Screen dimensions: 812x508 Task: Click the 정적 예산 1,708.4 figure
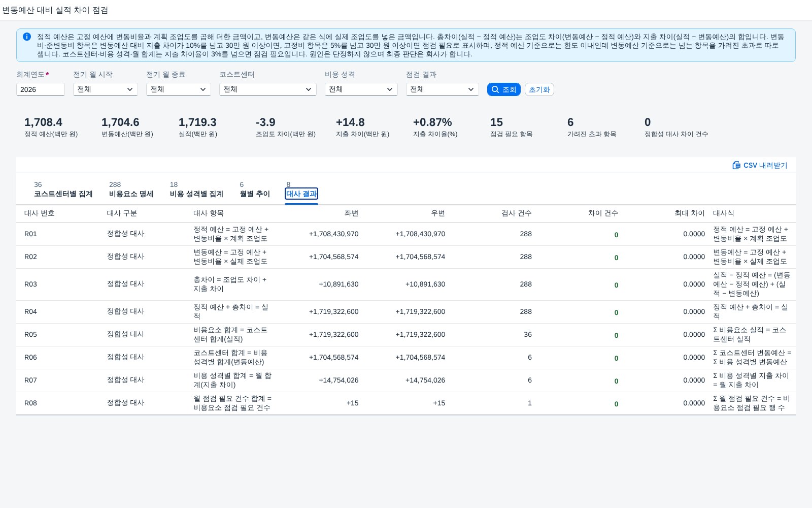(43, 122)
